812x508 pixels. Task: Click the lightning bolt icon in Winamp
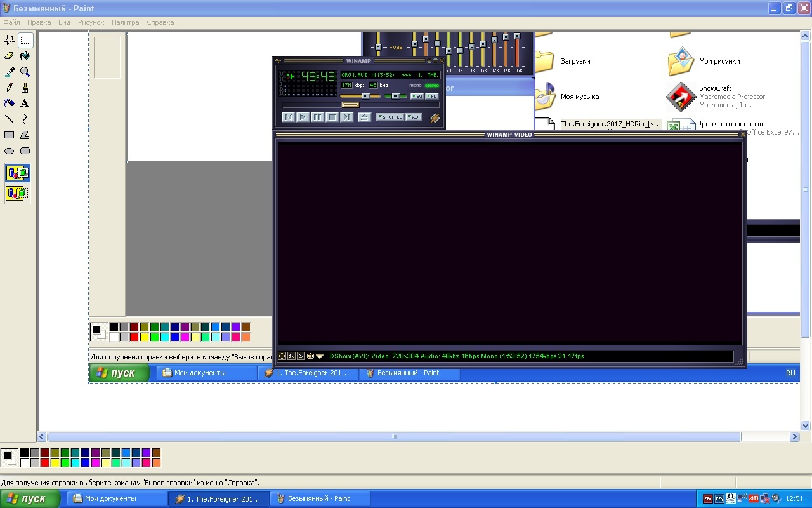[x=435, y=117]
